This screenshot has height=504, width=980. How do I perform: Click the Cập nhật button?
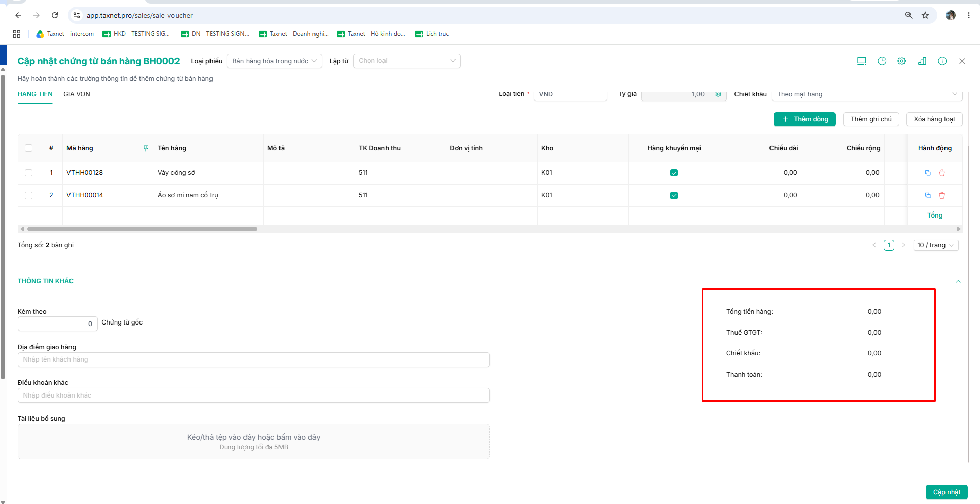click(947, 492)
